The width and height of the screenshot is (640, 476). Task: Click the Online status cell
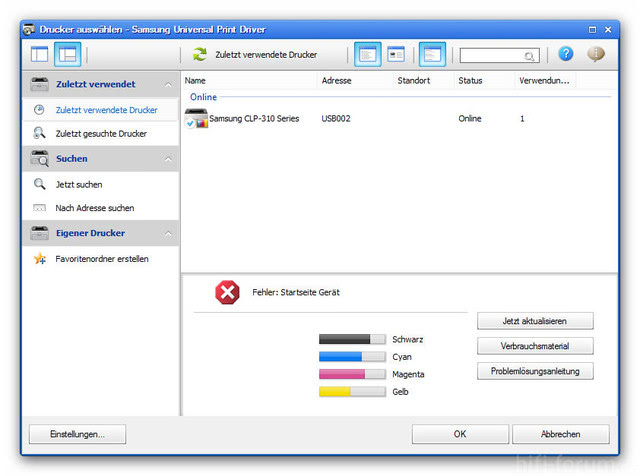point(470,118)
